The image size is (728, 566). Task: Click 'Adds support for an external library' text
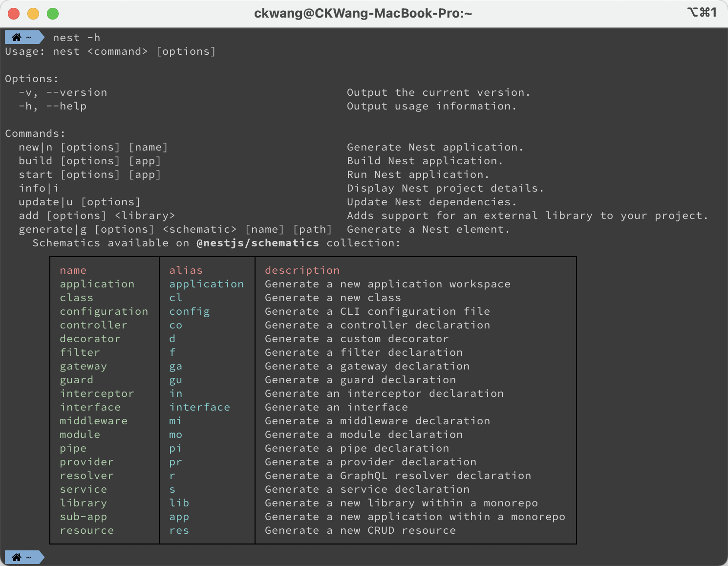[470, 216]
